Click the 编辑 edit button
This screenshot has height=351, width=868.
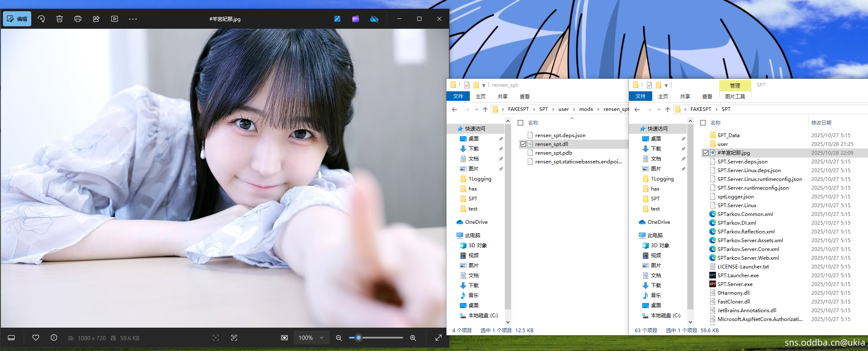[17, 19]
